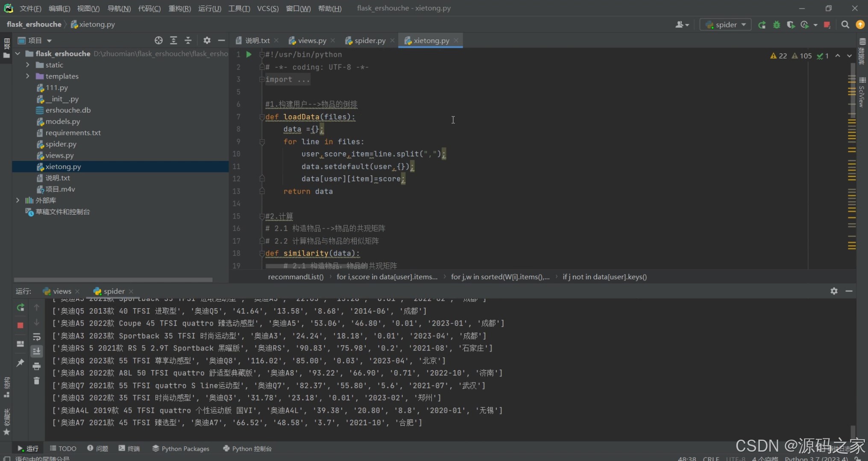868x461 pixels.
Task: Click the Debug bug icon in the toolbar
Action: (x=777, y=25)
